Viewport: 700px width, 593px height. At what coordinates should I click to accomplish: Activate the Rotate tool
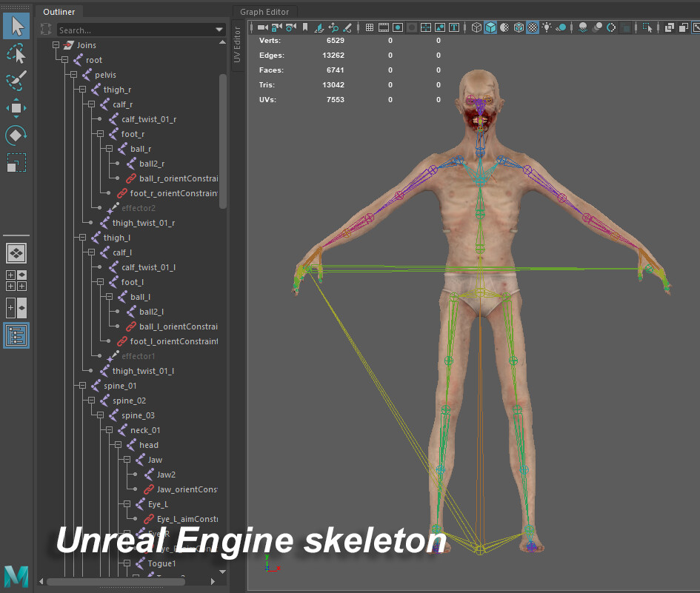(x=16, y=135)
